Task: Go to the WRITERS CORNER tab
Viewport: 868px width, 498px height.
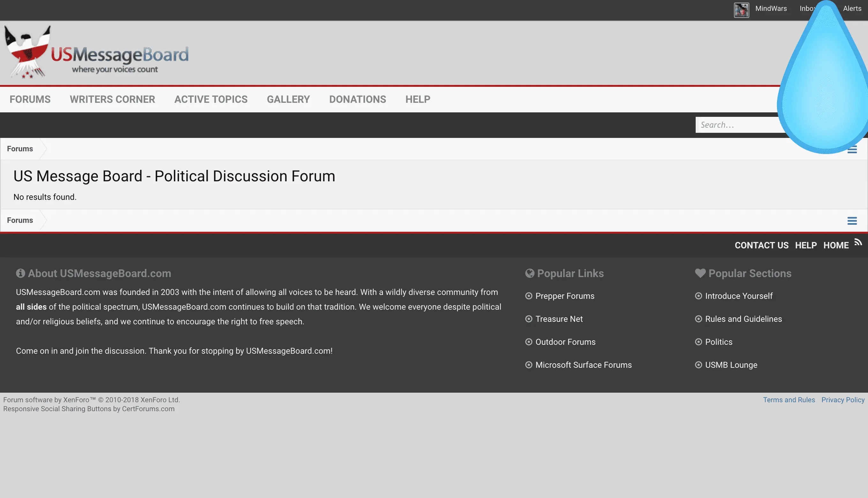Action: 112,100
